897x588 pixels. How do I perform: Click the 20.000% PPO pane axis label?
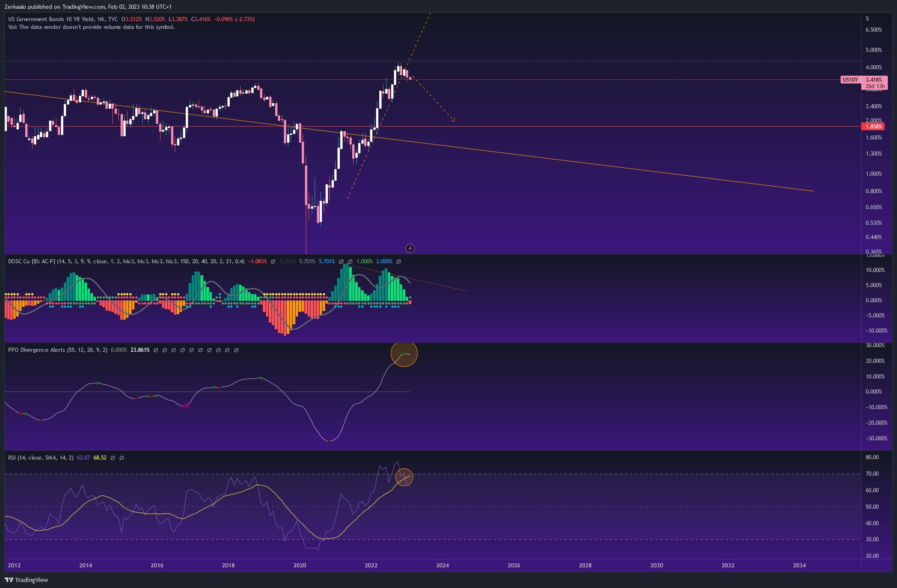click(875, 361)
